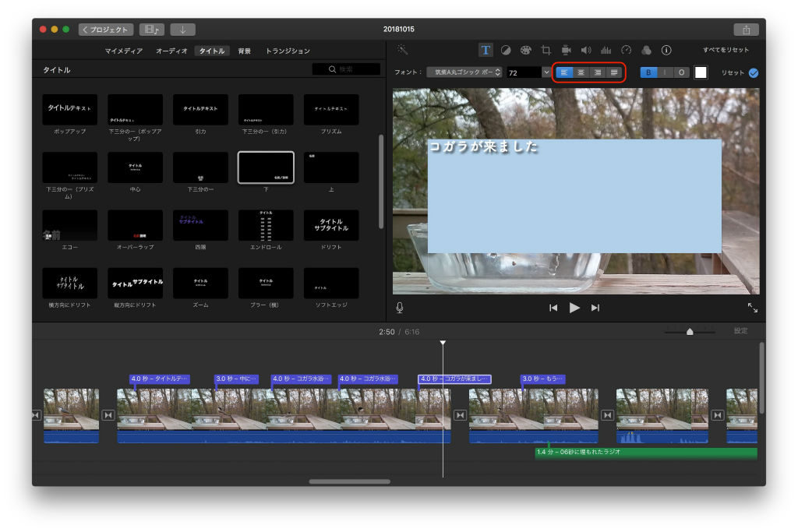The width and height of the screenshot is (798, 532).
Task: Open the white text color swatch
Action: click(701, 72)
